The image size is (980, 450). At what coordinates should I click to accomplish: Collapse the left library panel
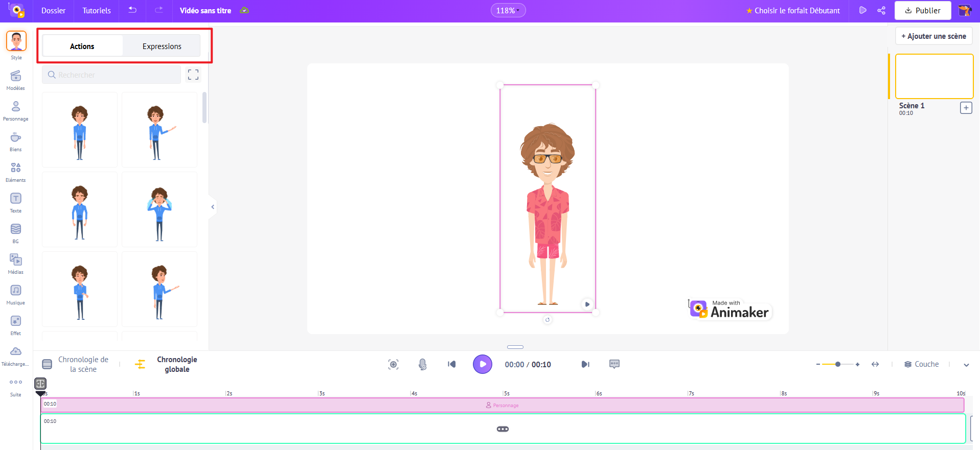pyautogui.click(x=213, y=207)
